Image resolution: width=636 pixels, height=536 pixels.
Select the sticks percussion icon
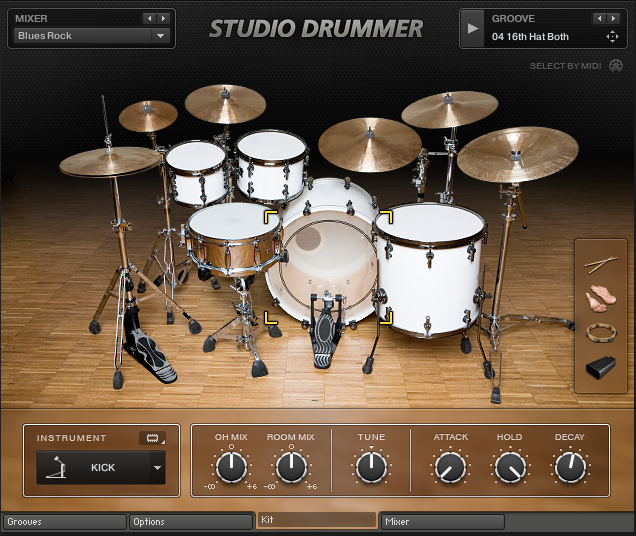click(x=603, y=263)
